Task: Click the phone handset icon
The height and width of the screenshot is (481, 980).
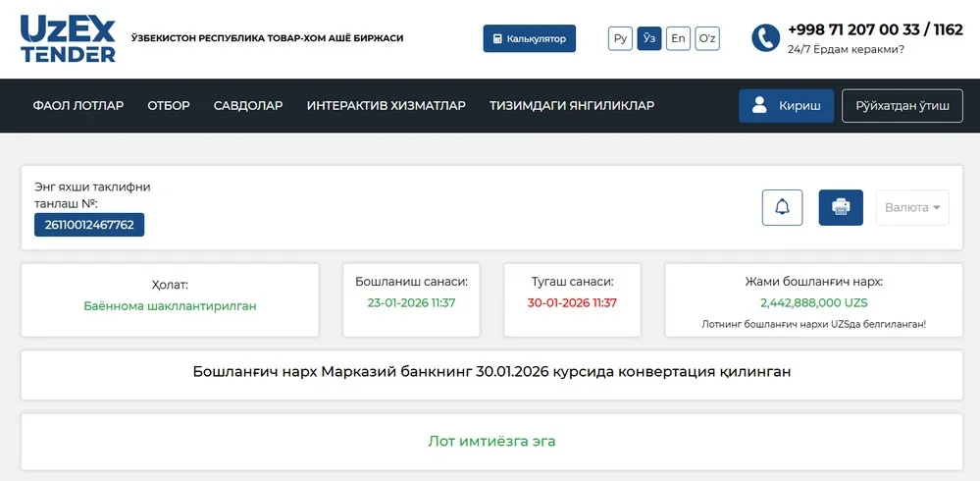Action: click(765, 38)
